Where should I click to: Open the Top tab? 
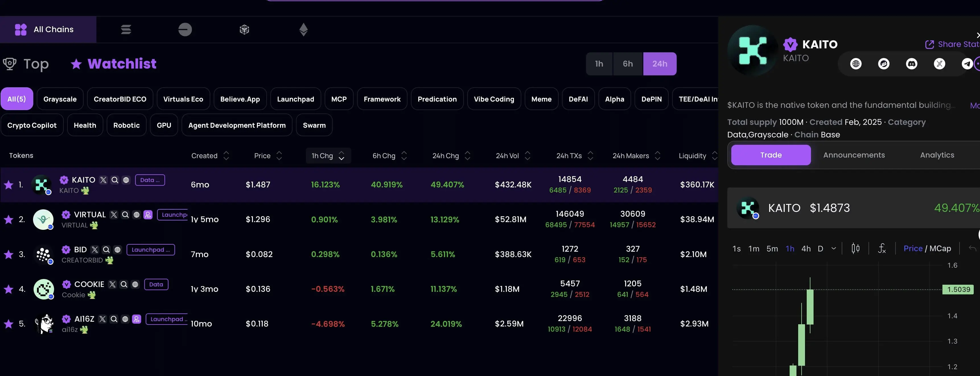coord(26,63)
